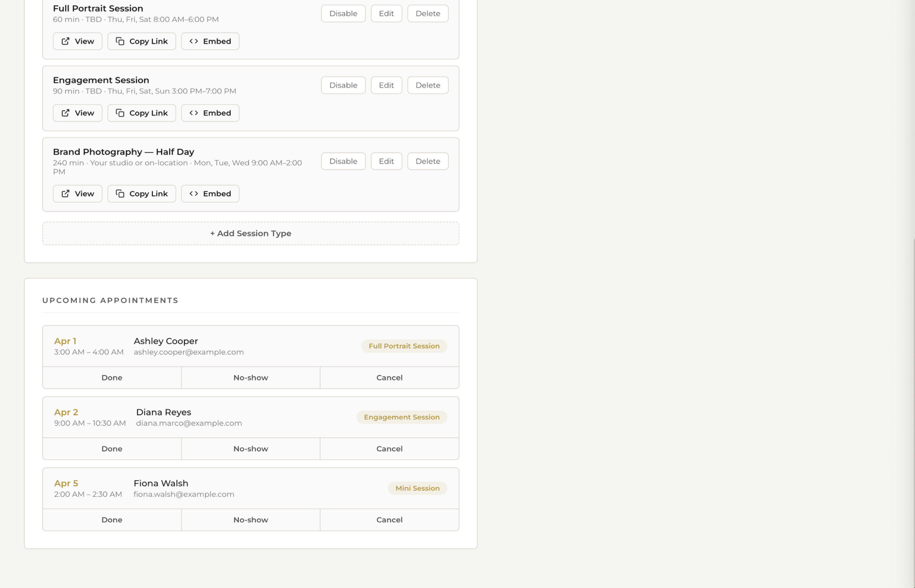Edit the Full Portrait Session

tap(386, 13)
